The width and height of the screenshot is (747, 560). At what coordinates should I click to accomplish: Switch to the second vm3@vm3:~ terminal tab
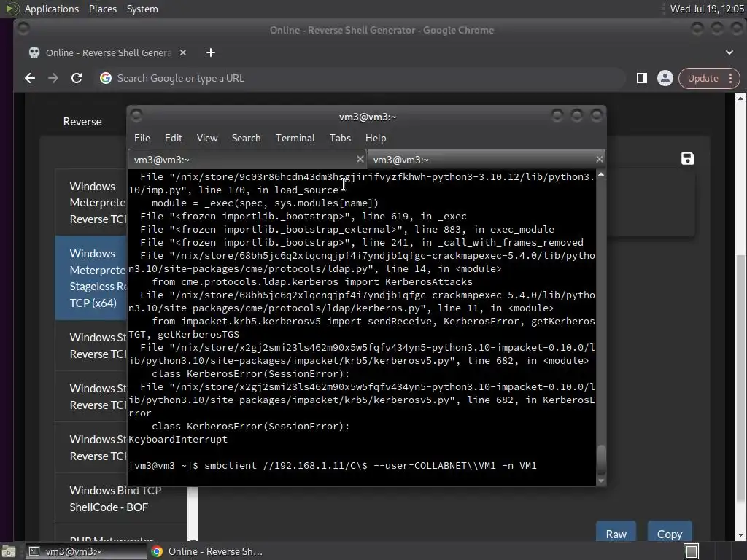[487, 160]
